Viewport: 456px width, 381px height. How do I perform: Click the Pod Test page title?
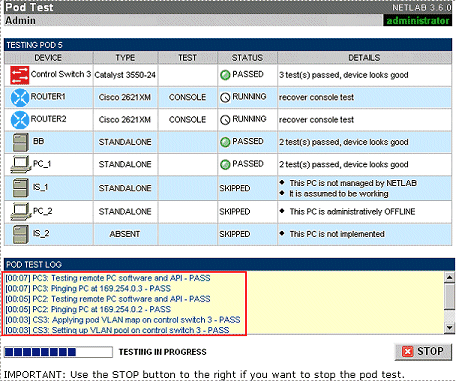(x=29, y=7)
